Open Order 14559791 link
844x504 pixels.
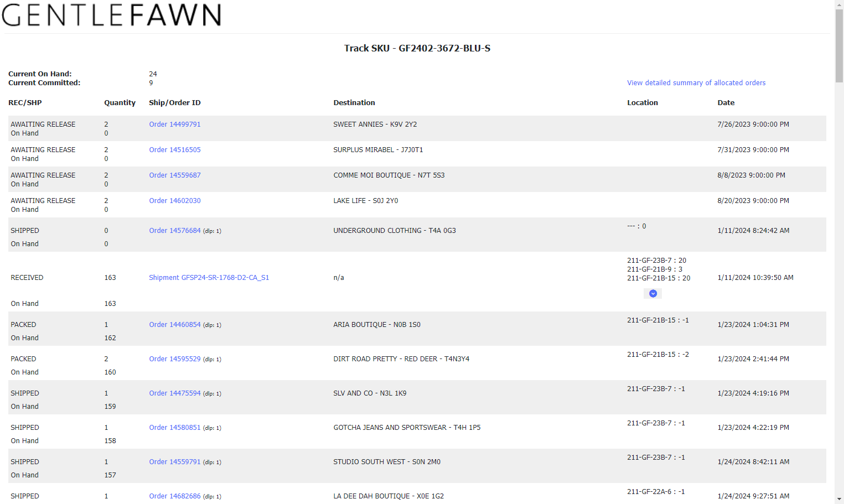tap(175, 462)
